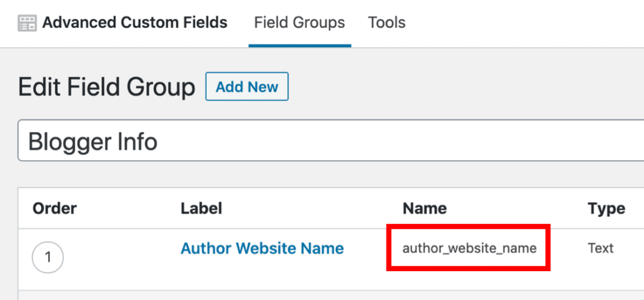
Task: Click the Advanced Custom Fields title text
Action: 135,23
